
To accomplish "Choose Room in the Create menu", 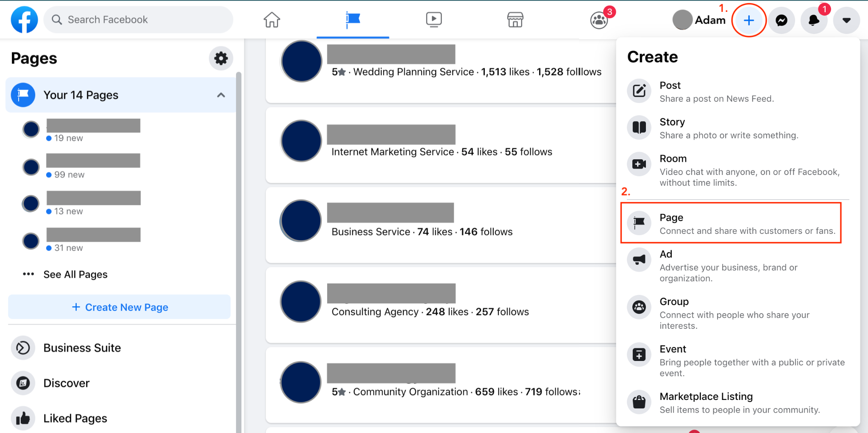I will coord(738,170).
